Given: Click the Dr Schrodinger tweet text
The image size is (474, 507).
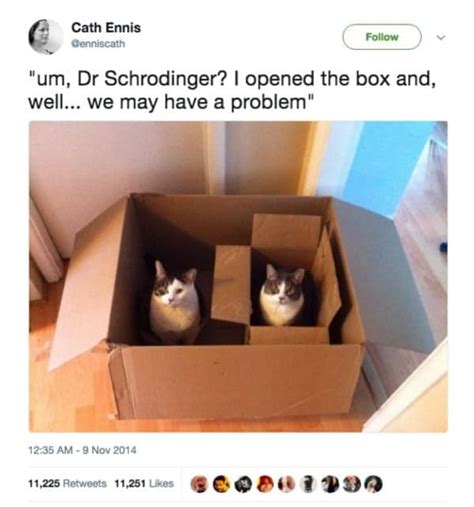Looking at the screenshot, I should click(x=232, y=90).
